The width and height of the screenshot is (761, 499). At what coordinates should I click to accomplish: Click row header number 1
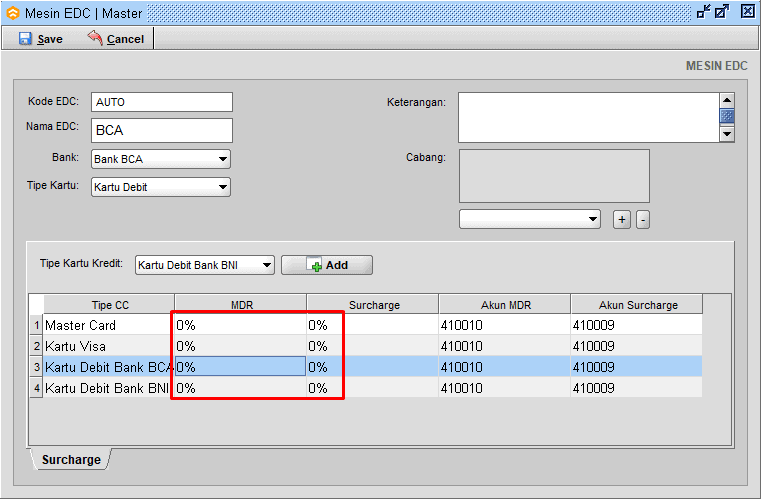pos(36,325)
